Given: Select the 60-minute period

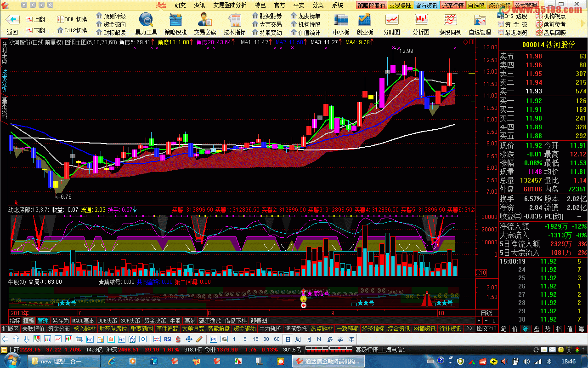Looking at the screenshot, I should click(277, 339).
